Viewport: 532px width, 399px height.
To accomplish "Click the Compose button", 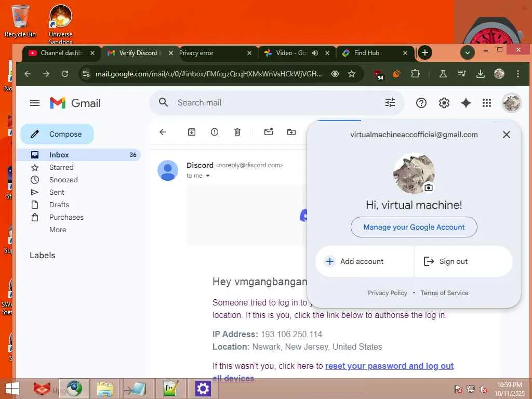I will pos(57,134).
